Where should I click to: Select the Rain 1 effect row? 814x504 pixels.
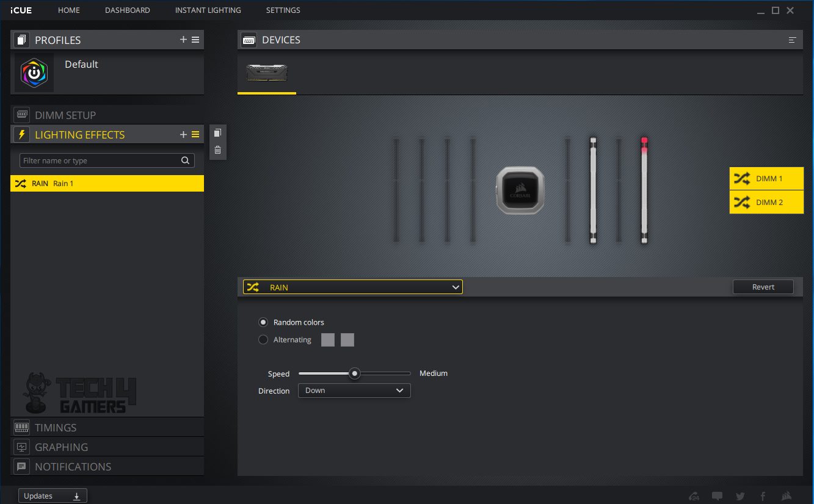tap(107, 183)
